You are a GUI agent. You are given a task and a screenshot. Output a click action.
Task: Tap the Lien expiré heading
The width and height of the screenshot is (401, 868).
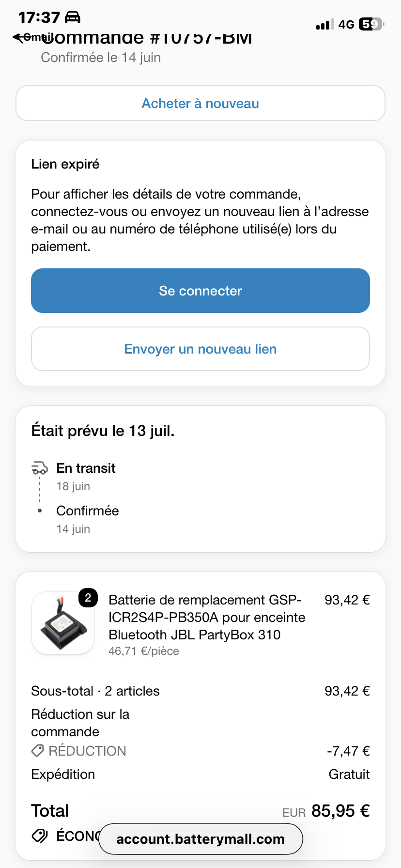click(x=65, y=164)
